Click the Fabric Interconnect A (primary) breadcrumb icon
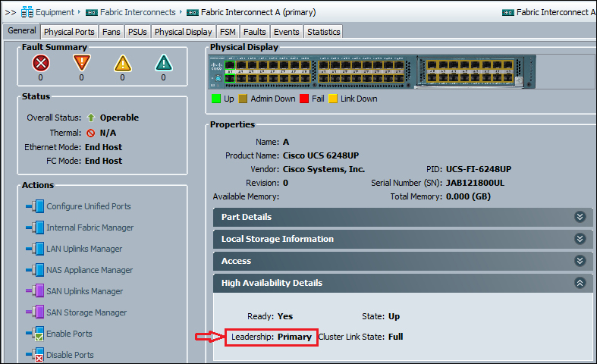 coord(193,13)
